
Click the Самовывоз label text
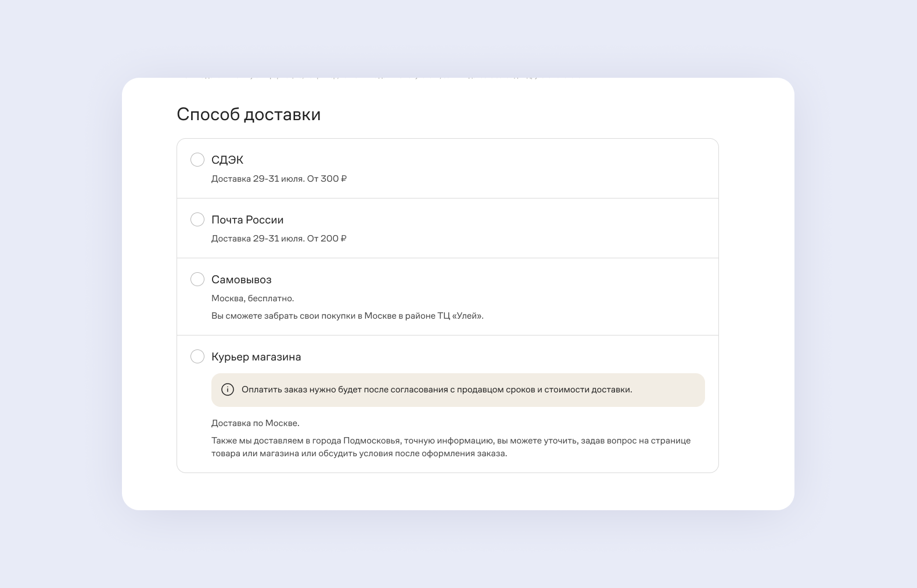(x=241, y=279)
